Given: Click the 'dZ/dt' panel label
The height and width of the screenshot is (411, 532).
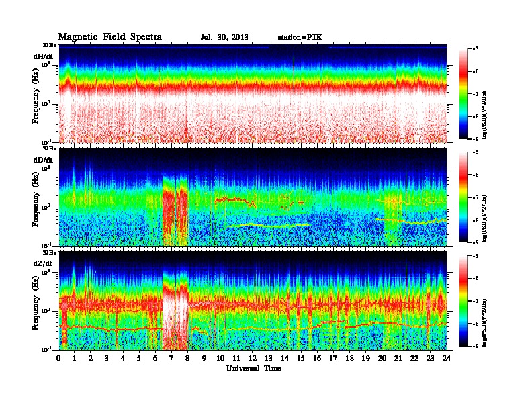Looking at the screenshot, I should (x=43, y=263).
